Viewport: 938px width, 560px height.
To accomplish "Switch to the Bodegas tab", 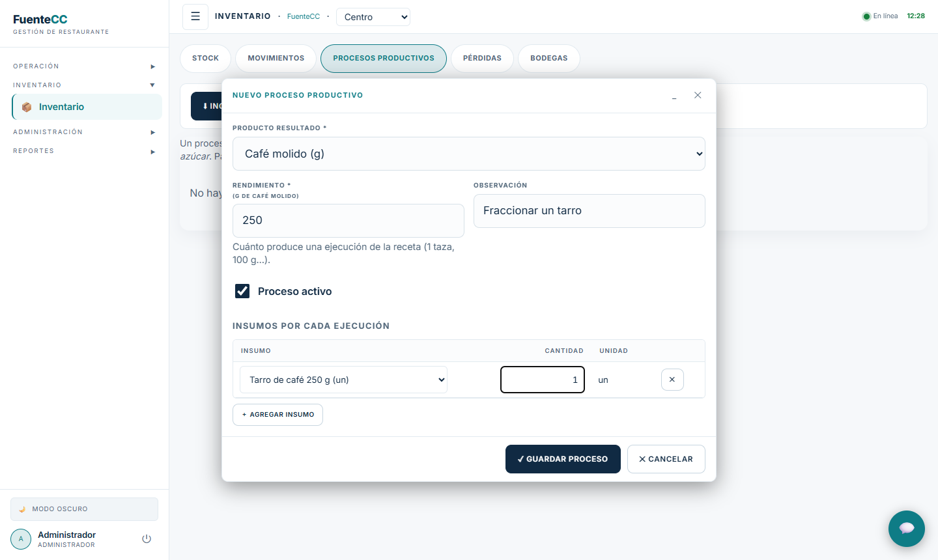I will click(x=549, y=58).
